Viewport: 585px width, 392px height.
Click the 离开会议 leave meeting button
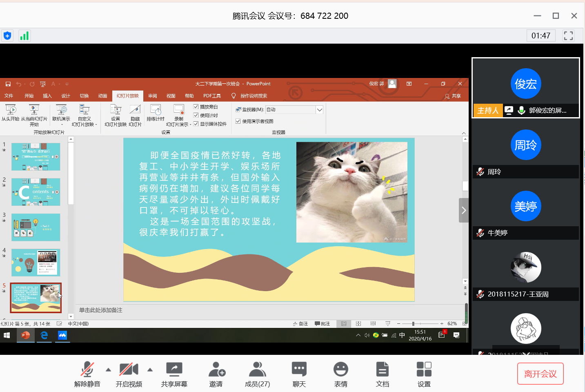pos(540,374)
